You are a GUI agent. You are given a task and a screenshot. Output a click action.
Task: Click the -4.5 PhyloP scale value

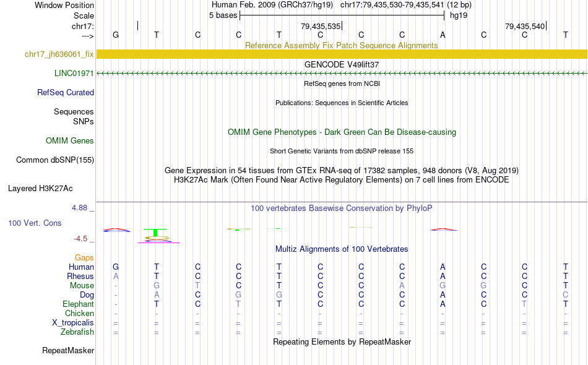point(80,239)
